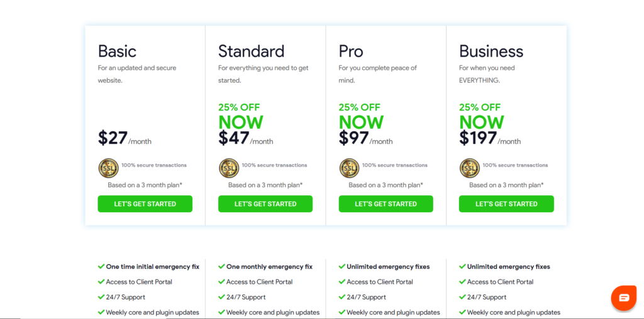Click checkmark beside One time initial emergency fix
Screen dimensions: 644x319
coord(101,266)
